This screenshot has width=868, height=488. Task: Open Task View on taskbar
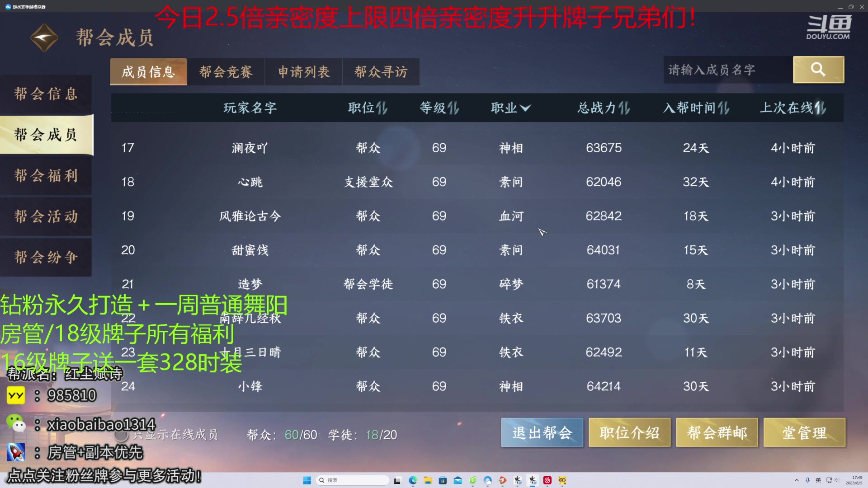click(397, 480)
